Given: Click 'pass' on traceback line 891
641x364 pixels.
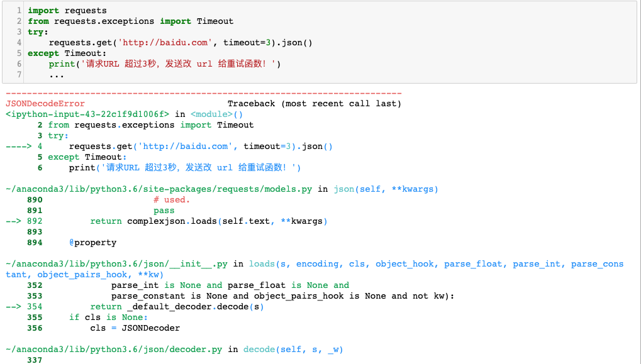Looking at the screenshot, I should [164, 211].
